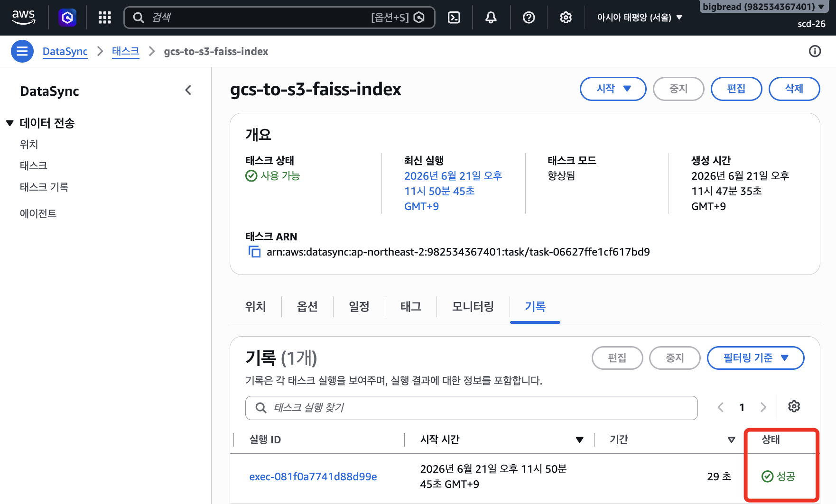Open the 필터링 기준 dropdown
The width and height of the screenshot is (836, 504).
[x=755, y=358]
